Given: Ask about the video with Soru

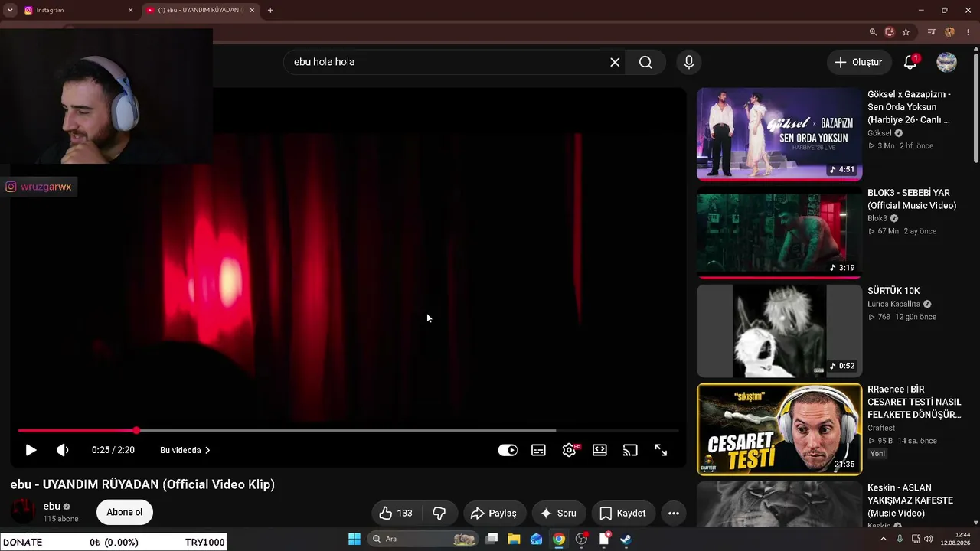Looking at the screenshot, I should coord(558,513).
